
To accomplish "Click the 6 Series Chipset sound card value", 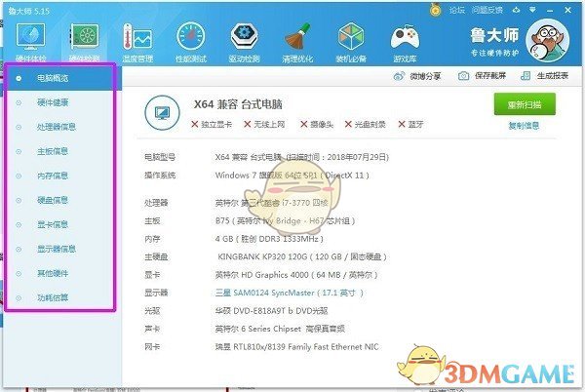I will point(280,329).
